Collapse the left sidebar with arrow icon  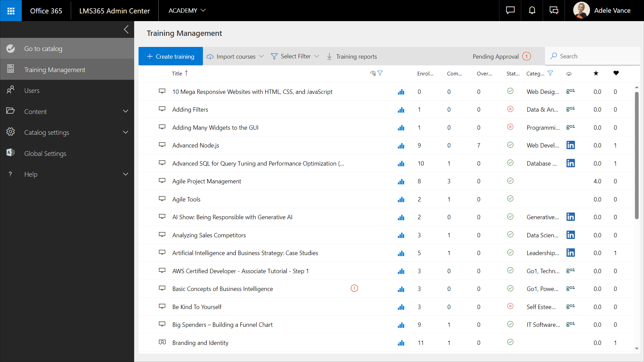click(x=126, y=29)
